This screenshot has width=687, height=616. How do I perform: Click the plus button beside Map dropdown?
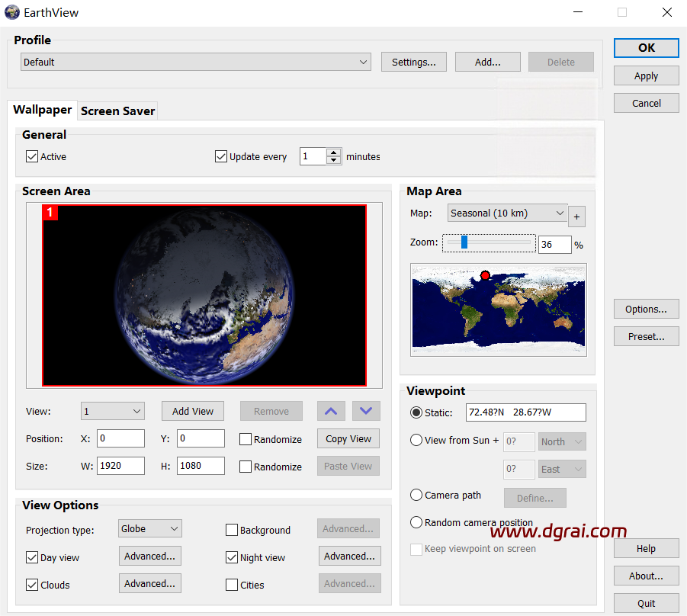point(576,217)
